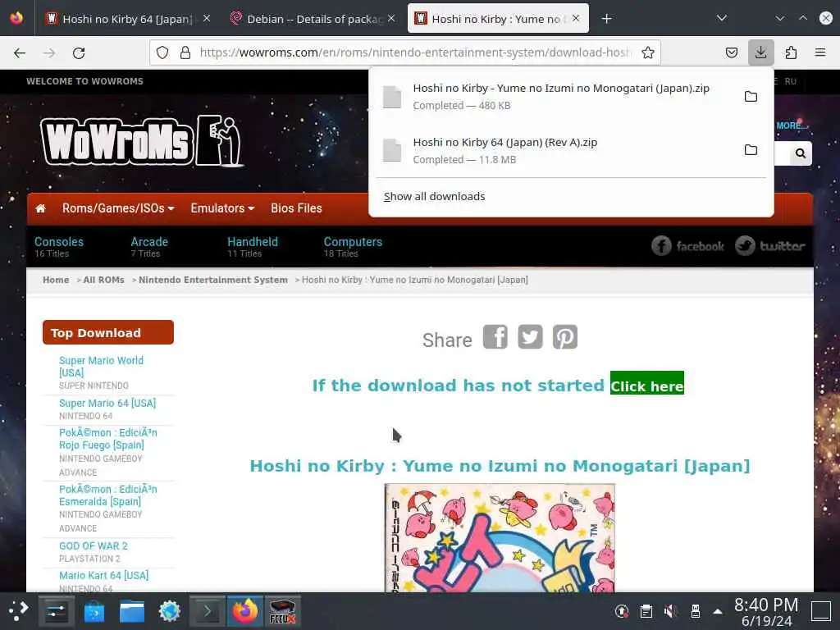The height and width of the screenshot is (630, 840).
Task: Click Show all downloads
Action: [435, 197]
